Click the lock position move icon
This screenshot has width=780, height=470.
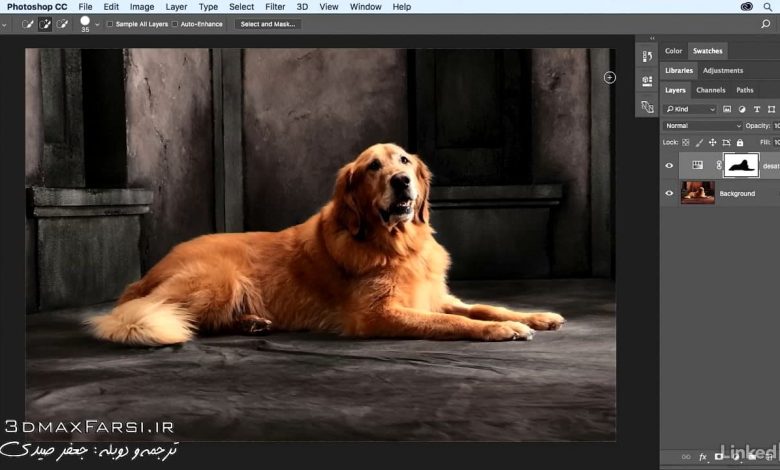(713, 142)
